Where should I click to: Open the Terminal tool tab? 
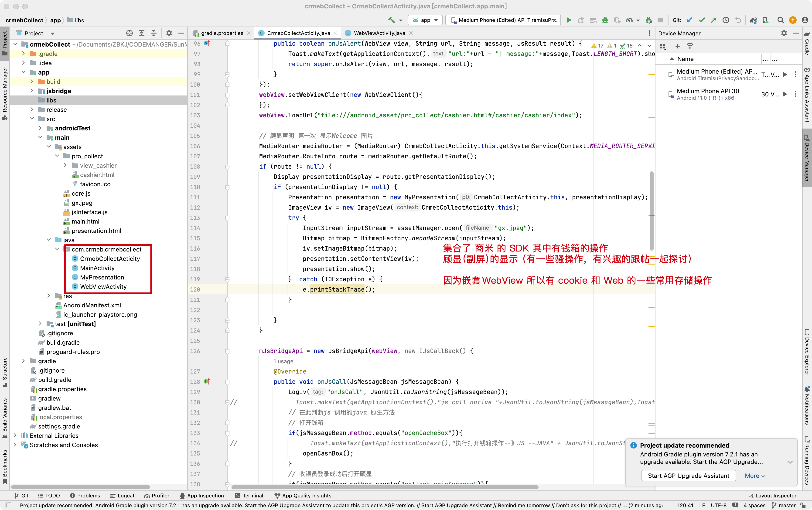tap(249, 496)
